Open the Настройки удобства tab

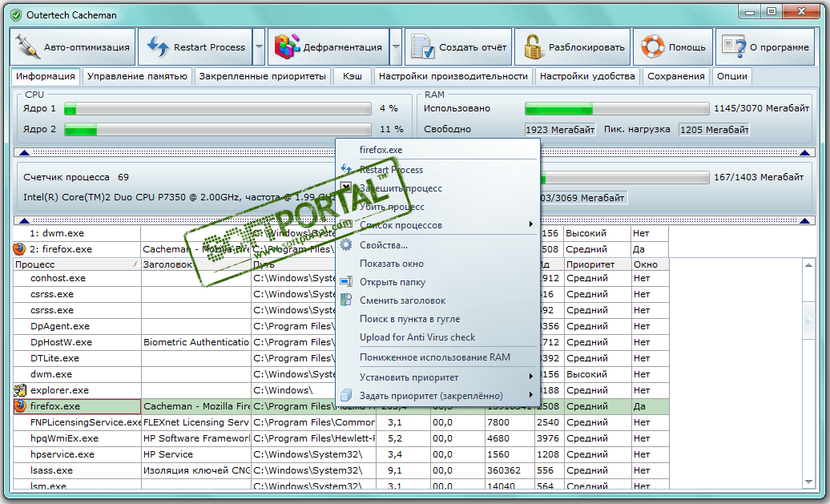click(587, 76)
